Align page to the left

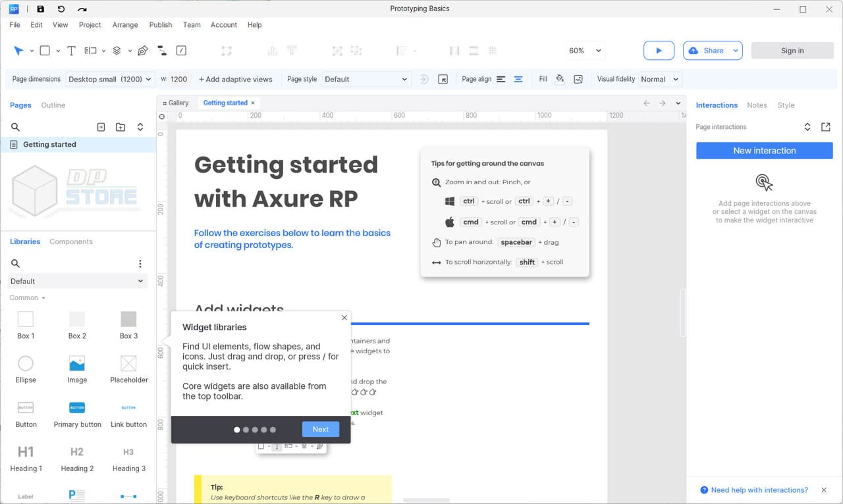point(501,79)
